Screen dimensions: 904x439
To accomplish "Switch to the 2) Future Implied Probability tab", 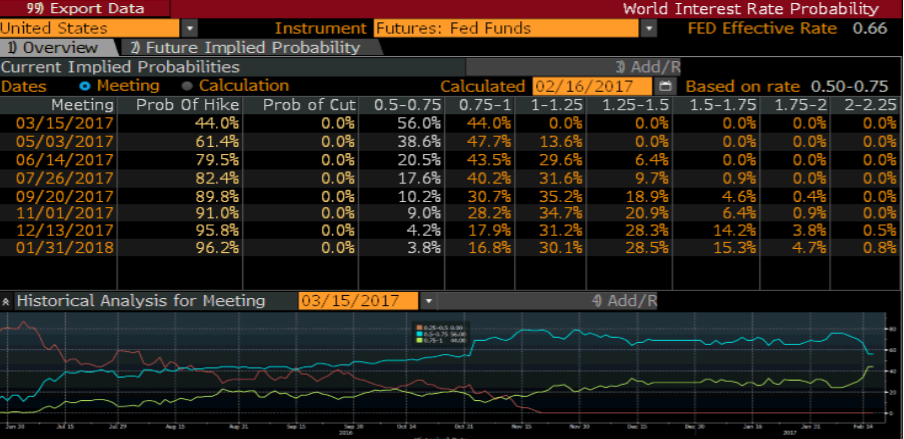I will pos(249,47).
